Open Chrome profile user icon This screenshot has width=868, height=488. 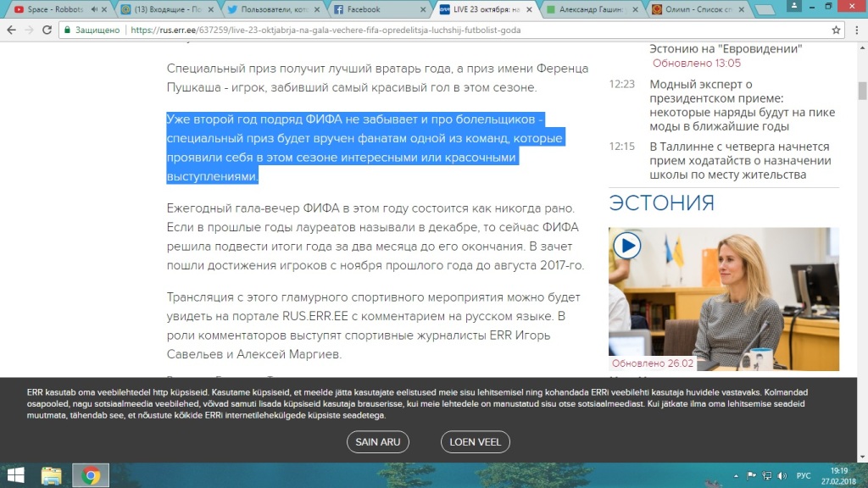point(793,6)
